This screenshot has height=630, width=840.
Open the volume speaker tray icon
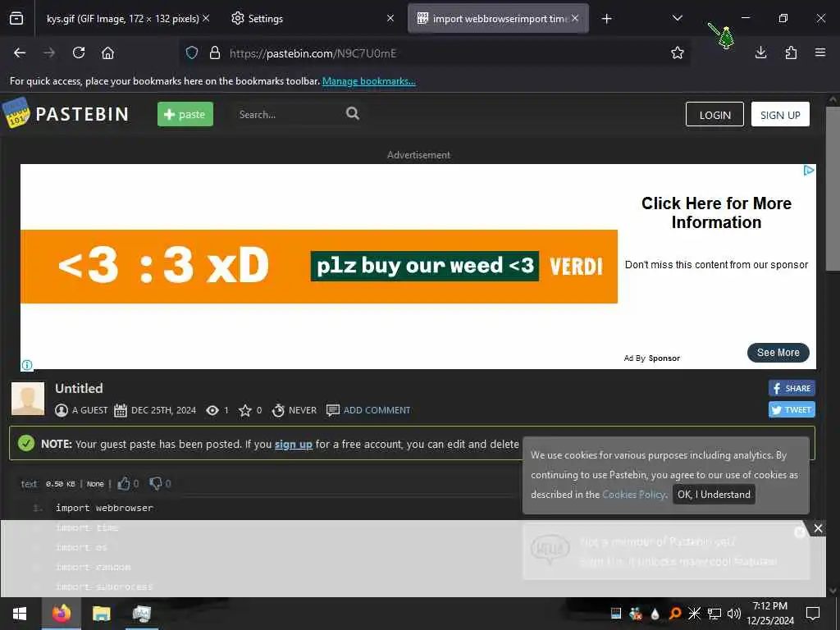[734, 614]
